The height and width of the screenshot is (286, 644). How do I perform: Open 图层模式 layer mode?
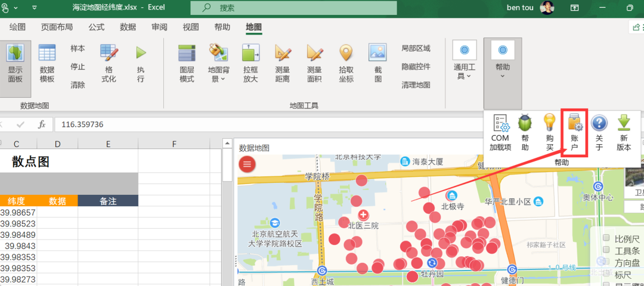click(x=187, y=53)
